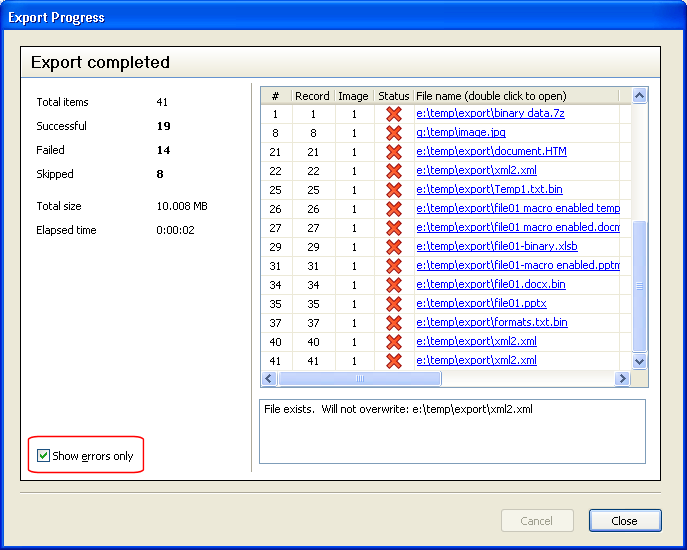
Task: Click the Total items value 41
Action: 162,102
